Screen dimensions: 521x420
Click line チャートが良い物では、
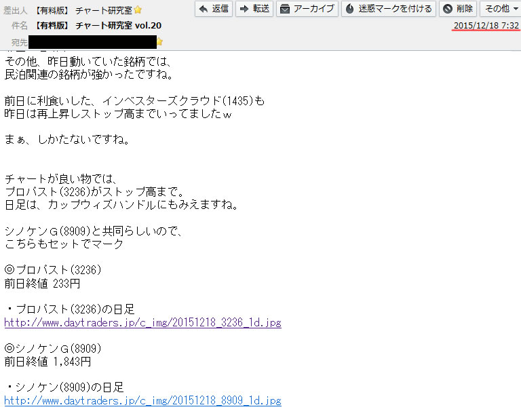point(61,178)
